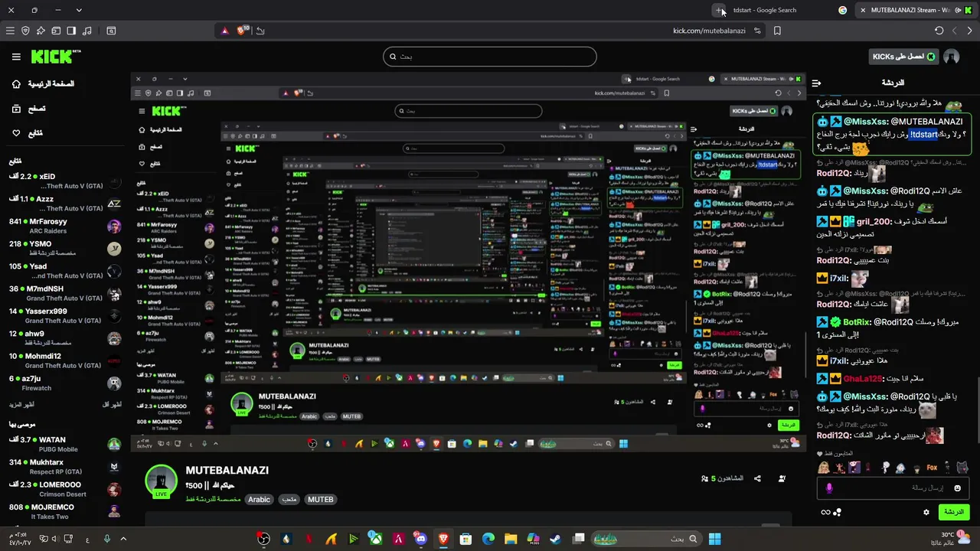Open recommended channel LOMEROOO
Screen dimensions: 980x551
[64, 490]
